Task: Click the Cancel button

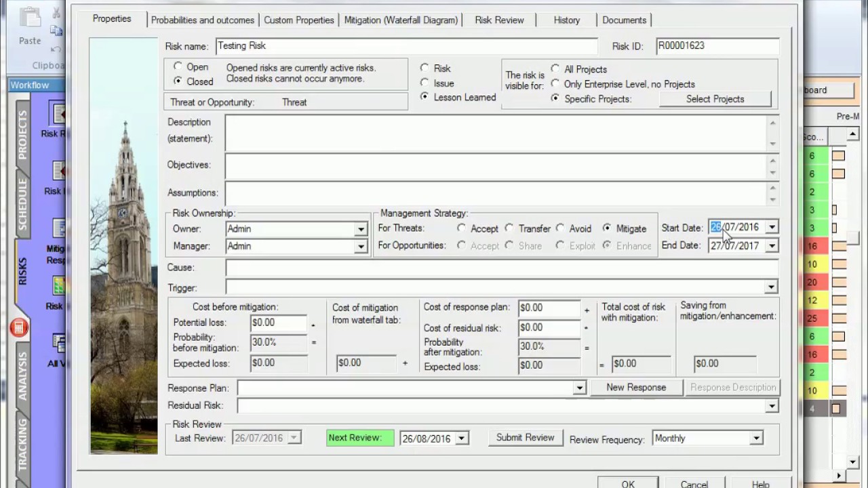Action: tap(694, 483)
